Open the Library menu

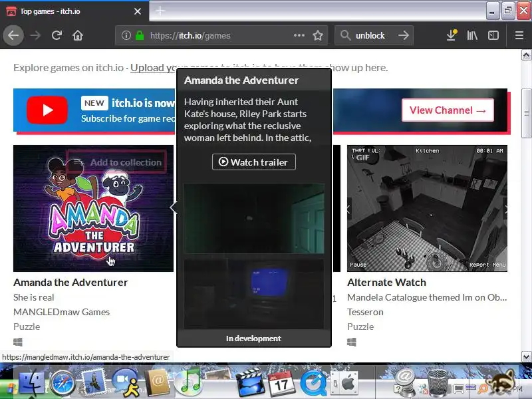[472, 35]
